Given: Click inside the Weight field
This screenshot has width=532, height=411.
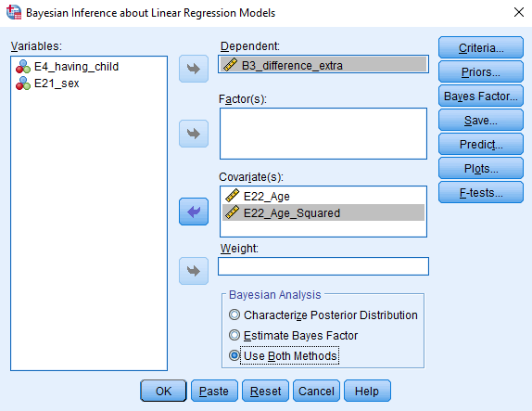Looking at the screenshot, I should pyautogui.click(x=323, y=266).
